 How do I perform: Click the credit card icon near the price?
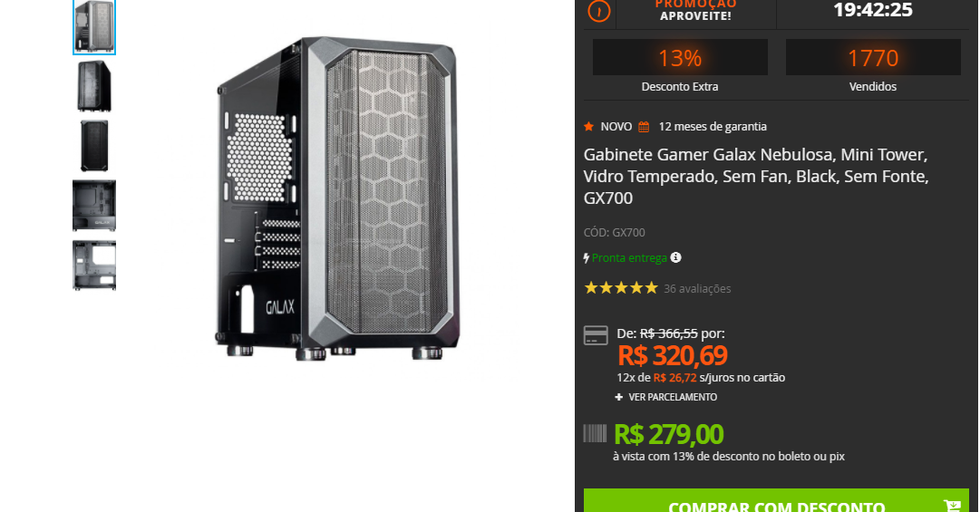pyautogui.click(x=596, y=335)
